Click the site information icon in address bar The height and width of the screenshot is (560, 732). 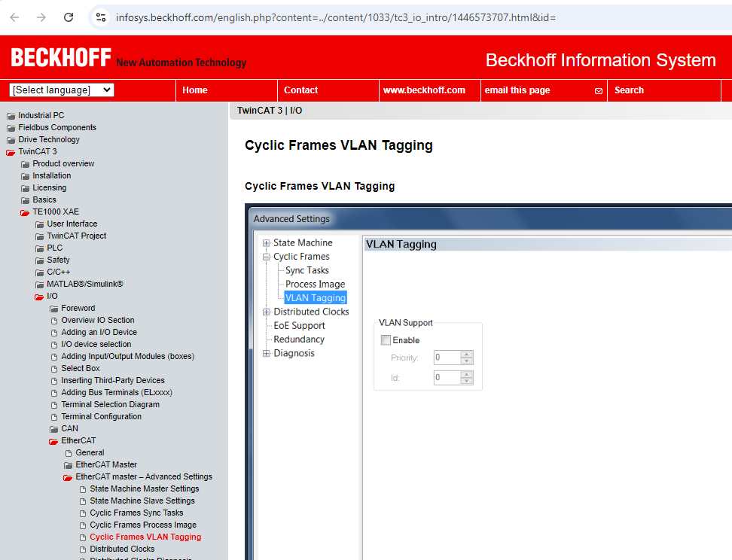(101, 17)
